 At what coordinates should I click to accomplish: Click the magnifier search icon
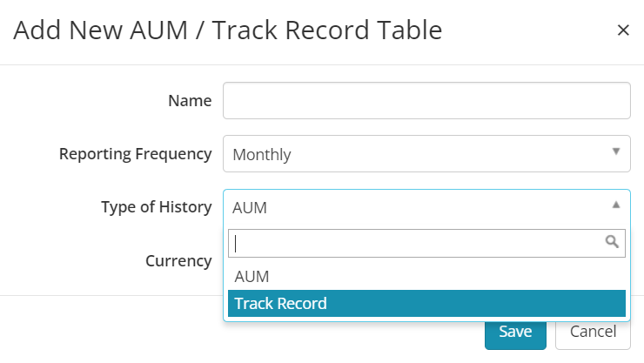612,241
